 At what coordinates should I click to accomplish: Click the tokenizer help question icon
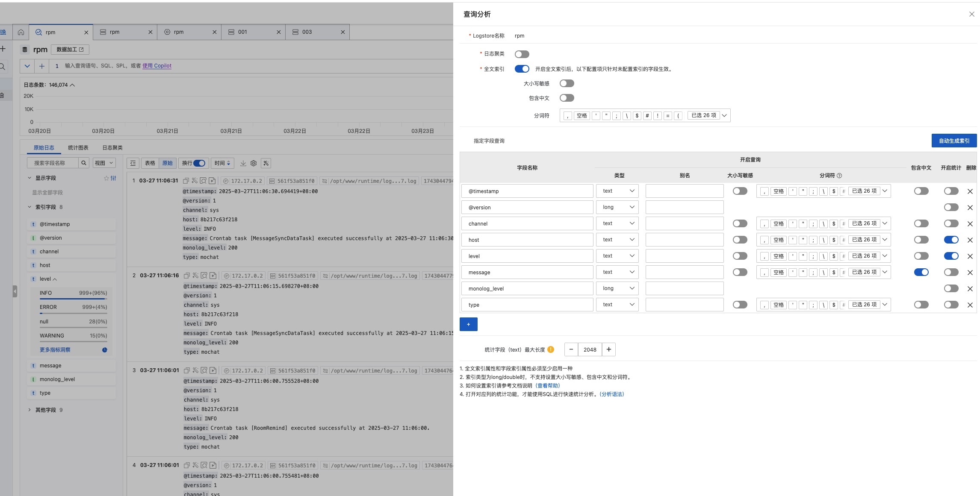pyautogui.click(x=839, y=176)
